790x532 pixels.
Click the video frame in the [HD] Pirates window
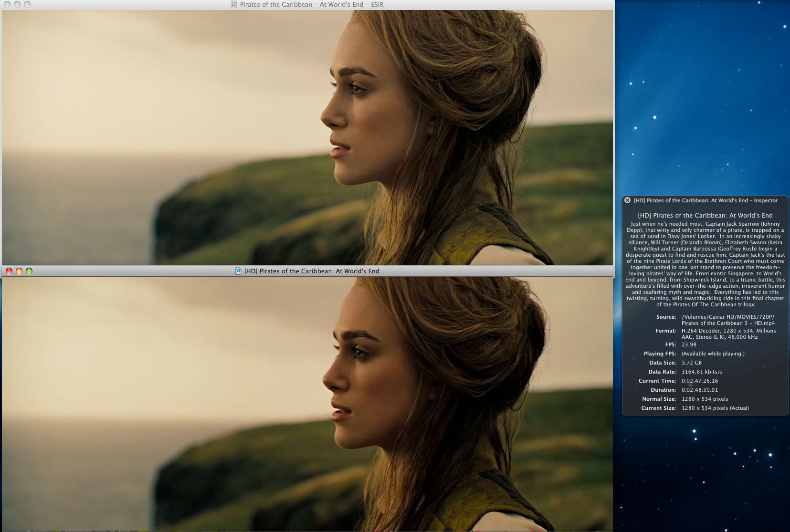pos(307,404)
